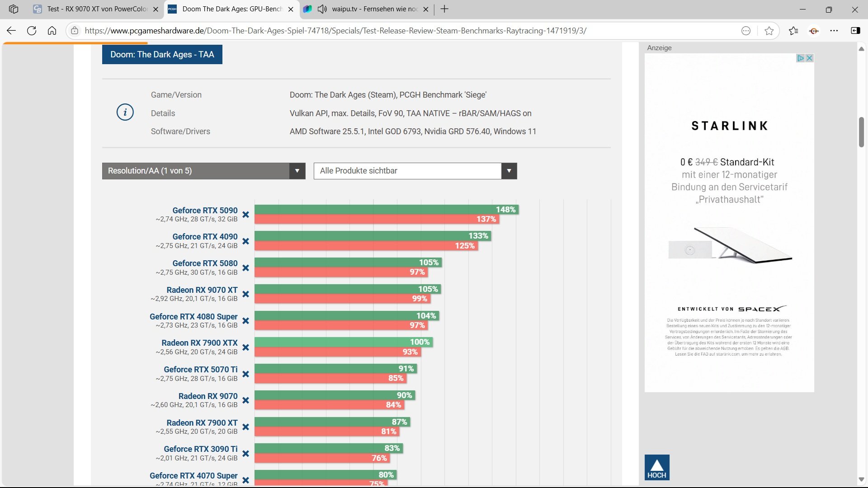This screenshot has height=488, width=868.
Task: Toggle off Radeon RX 7900 XTX
Action: point(245,347)
